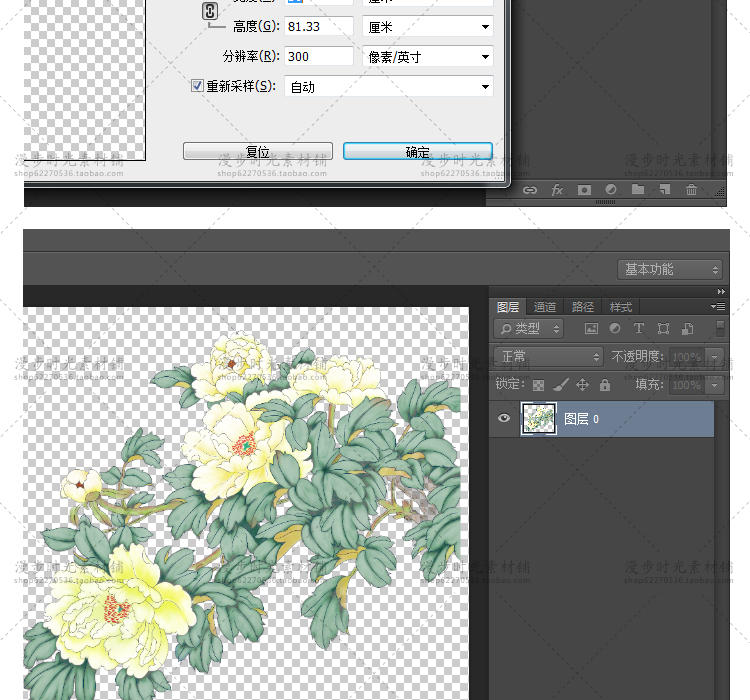Create a new group with folder icon
The image size is (750, 700).
[x=638, y=190]
